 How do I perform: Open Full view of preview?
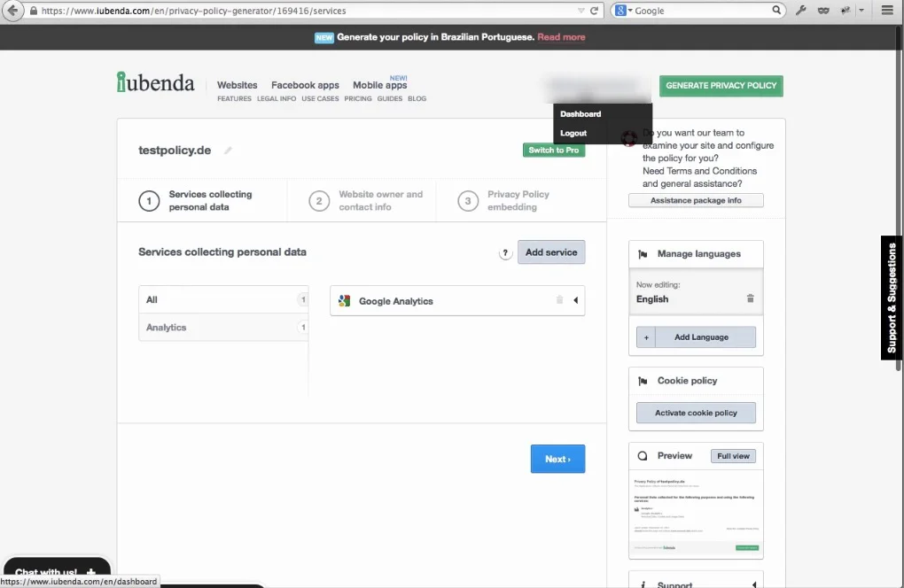733,456
